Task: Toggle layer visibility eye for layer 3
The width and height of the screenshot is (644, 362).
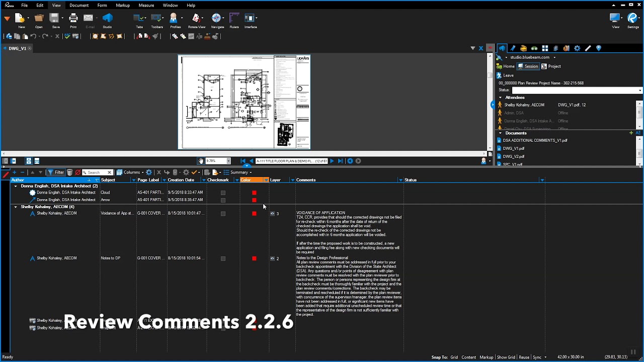Action: point(272,214)
